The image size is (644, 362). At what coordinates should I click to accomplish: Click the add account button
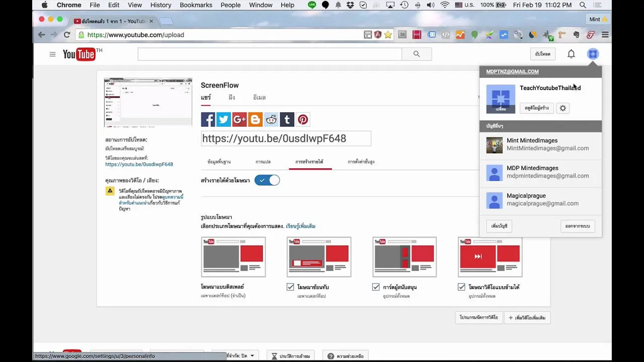click(499, 226)
